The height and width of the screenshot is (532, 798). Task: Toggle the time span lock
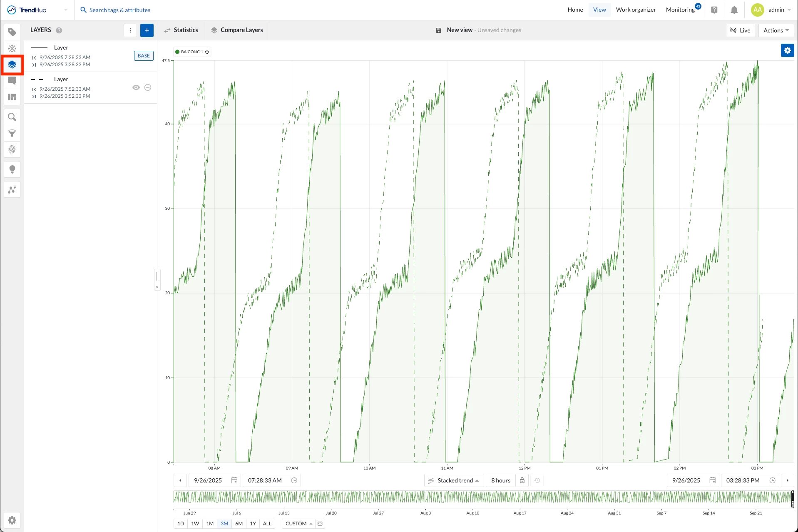tap(522, 480)
